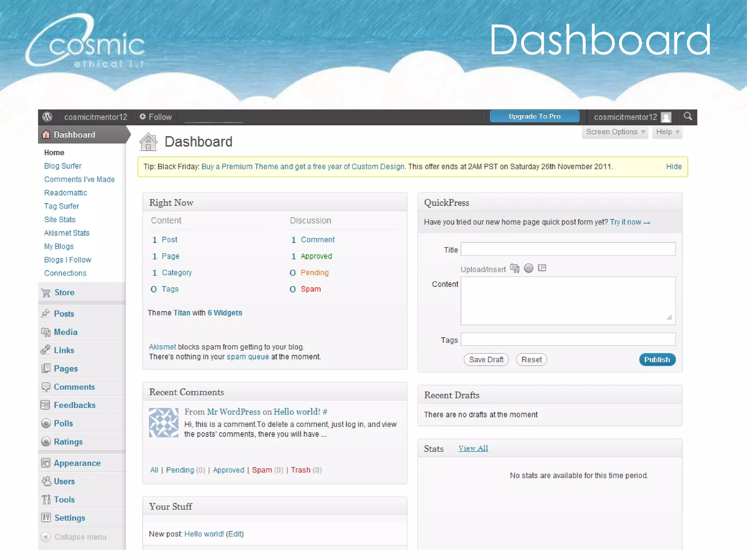The width and height of the screenshot is (747, 560).
Task: Click Edit next to Hello world!
Action: click(235, 534)
